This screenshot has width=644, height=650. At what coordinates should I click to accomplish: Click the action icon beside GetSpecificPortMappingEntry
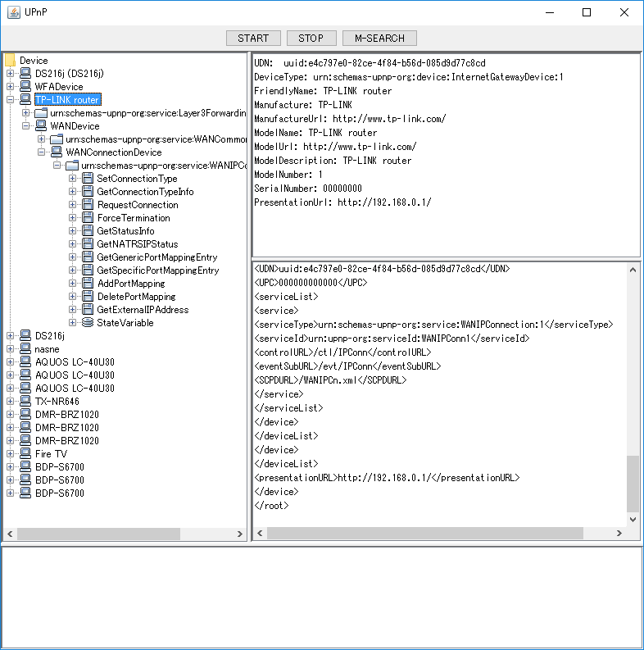coord(88,270)
